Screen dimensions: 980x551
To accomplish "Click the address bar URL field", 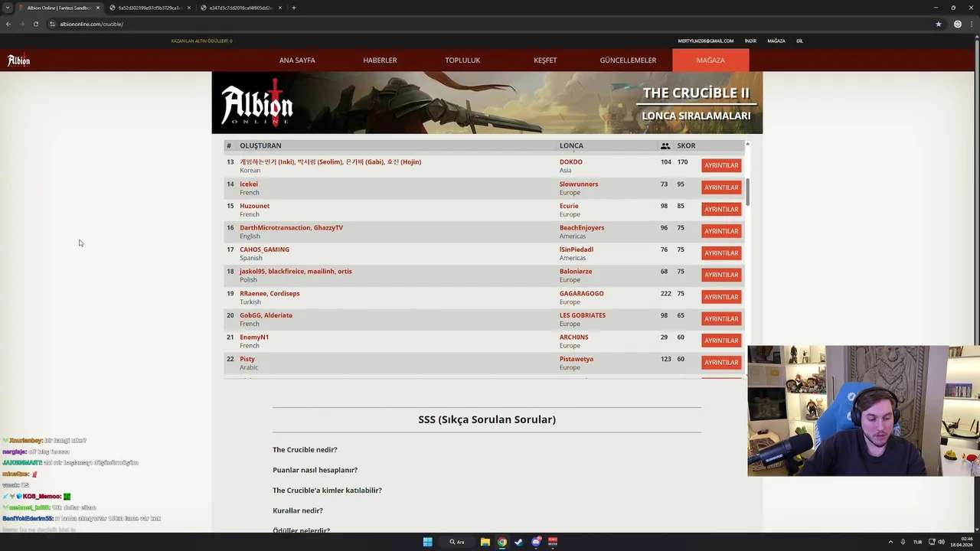I will (490, 24).
